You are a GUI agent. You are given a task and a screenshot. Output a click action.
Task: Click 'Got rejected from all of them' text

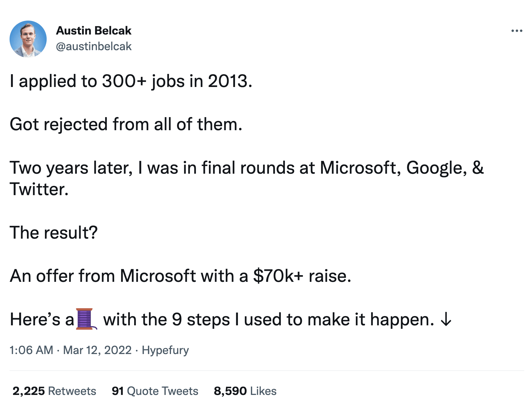[126, 124]
